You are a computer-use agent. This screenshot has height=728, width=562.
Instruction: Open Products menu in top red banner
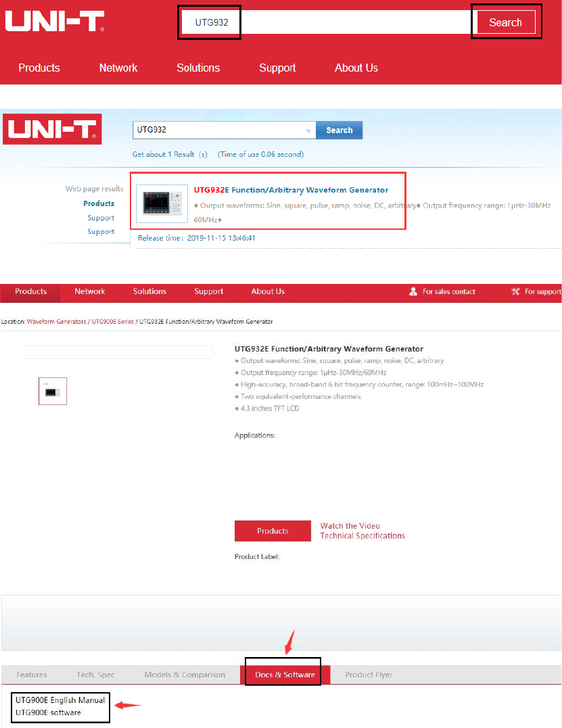point(39,68)
